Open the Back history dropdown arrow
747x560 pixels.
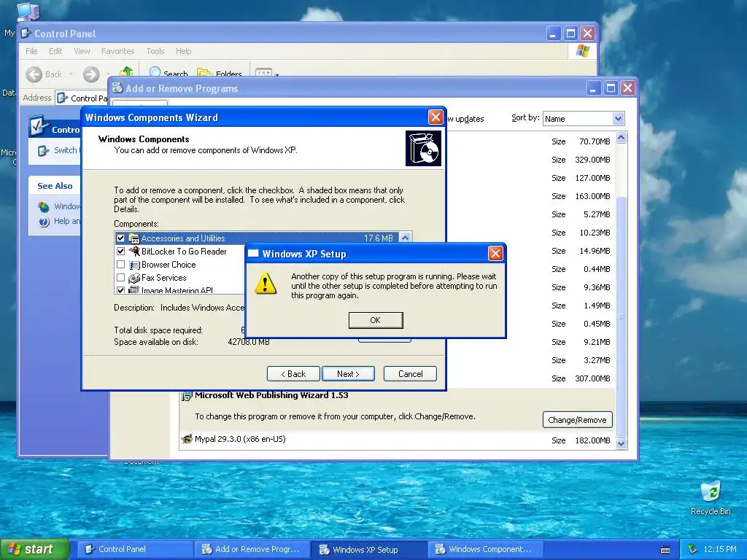coord(71,74)
